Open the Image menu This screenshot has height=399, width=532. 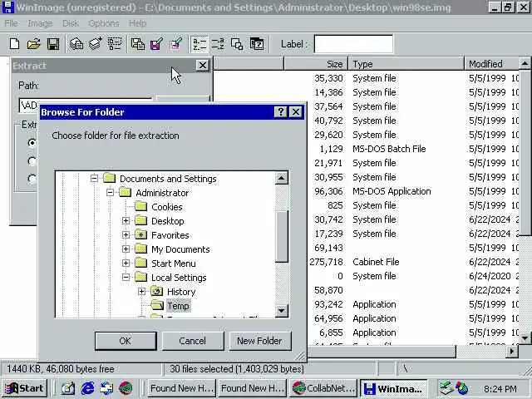click(x=40, y=23)
